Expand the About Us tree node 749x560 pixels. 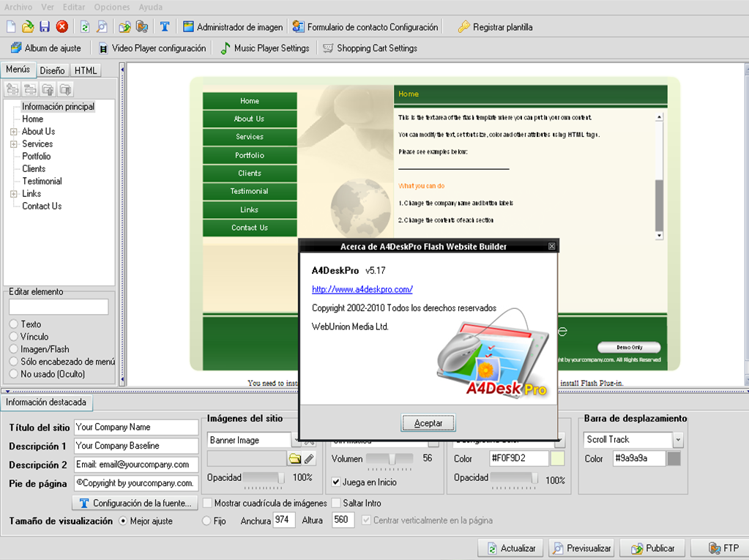pos(14,132)
